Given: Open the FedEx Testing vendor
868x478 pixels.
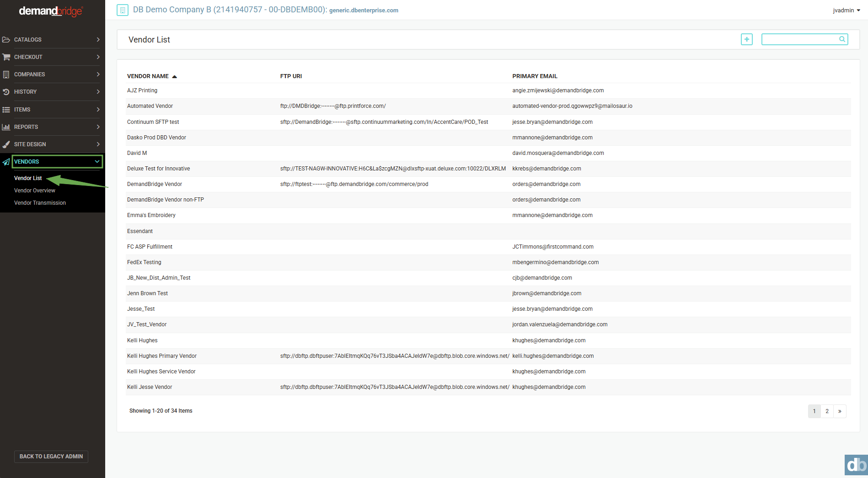Looking at the screenshot, I should (488, 262).
